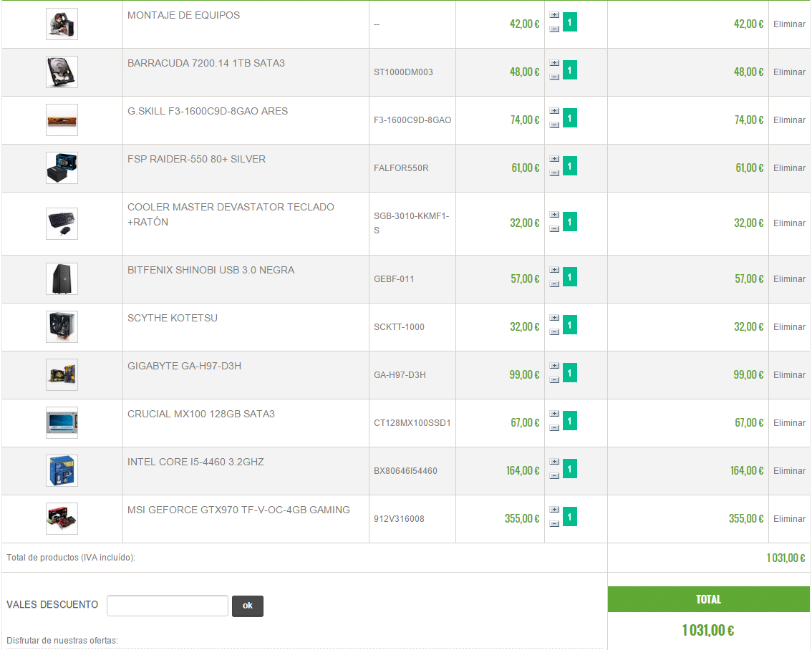Screen dimensions: 812x650
Task: Open BITFENIX SHINOBI case thumbnail
Action: coord(62,279)
